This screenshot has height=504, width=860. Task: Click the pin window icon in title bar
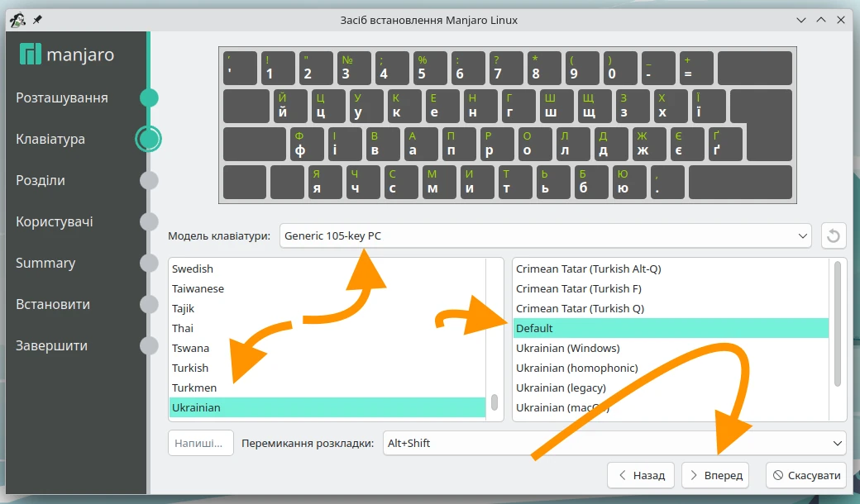click(37, 20)
